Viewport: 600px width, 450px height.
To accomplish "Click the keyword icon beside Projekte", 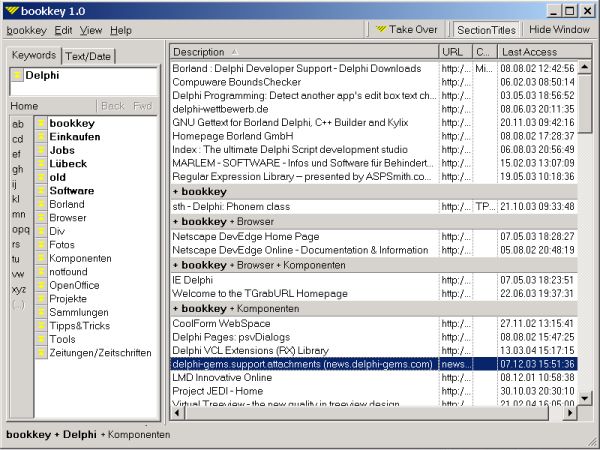I will tap(41, 298).
